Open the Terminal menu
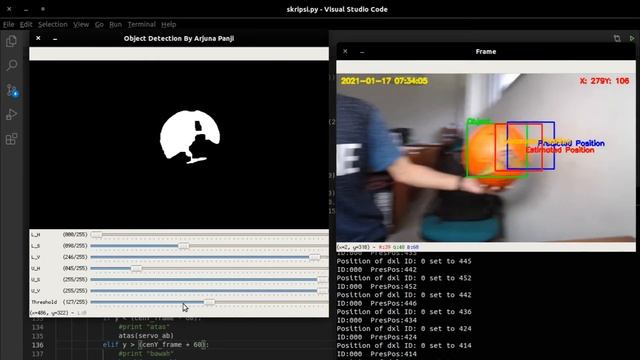Screen dimensions: 640x360 click(x=142, y=24)
